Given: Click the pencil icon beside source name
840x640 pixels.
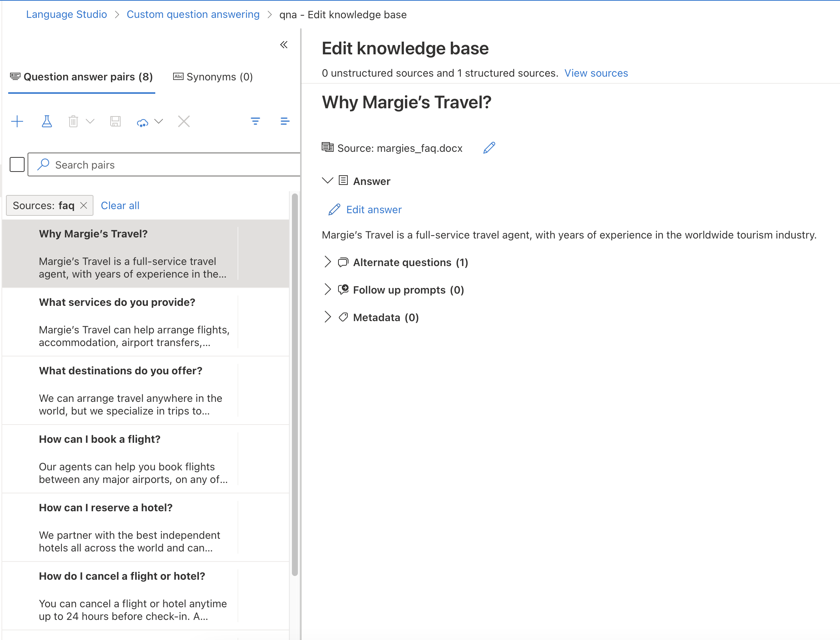Looking at the screenshot, I should pos(489,148).
